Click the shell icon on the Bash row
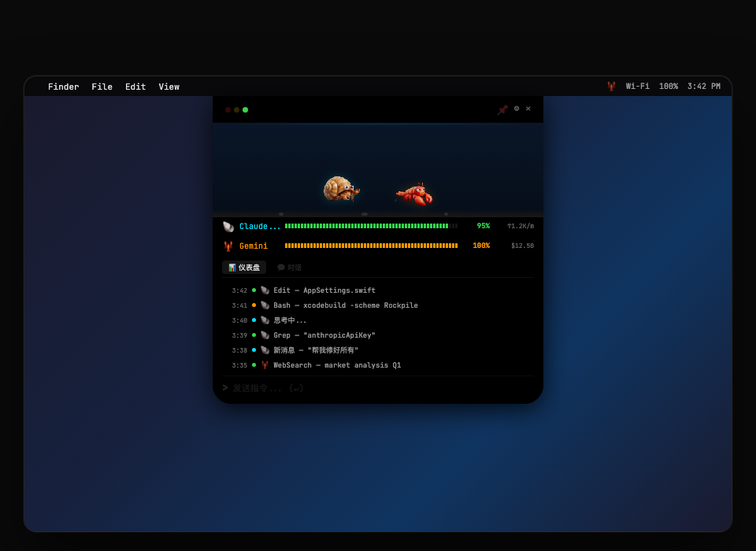The width and height of the screenshot is (756, 551). coord(265,305)
